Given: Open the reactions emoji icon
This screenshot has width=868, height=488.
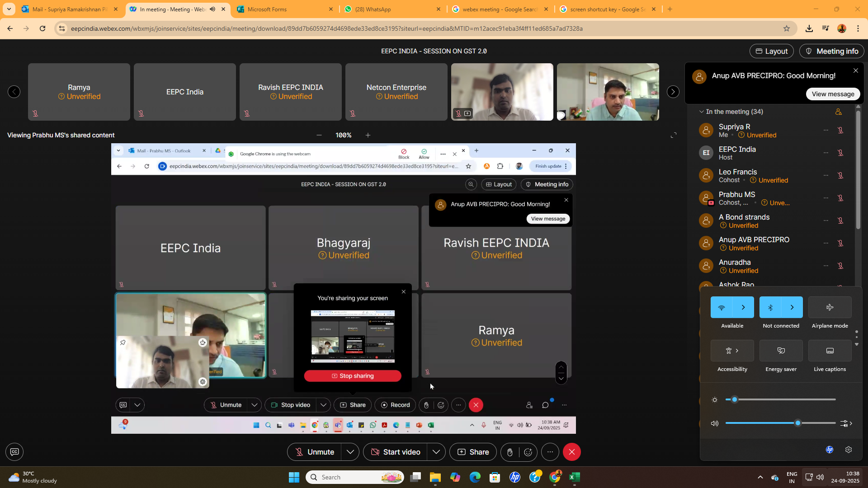Looking at the screenshot, I should [x=528, y=452].
